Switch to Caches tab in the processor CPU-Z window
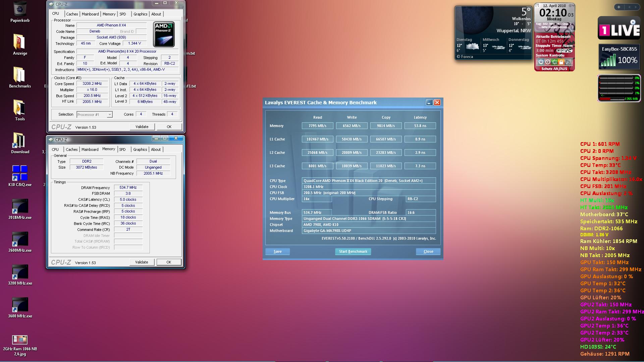Screen dimensions: 644x362 coord(72,14)
